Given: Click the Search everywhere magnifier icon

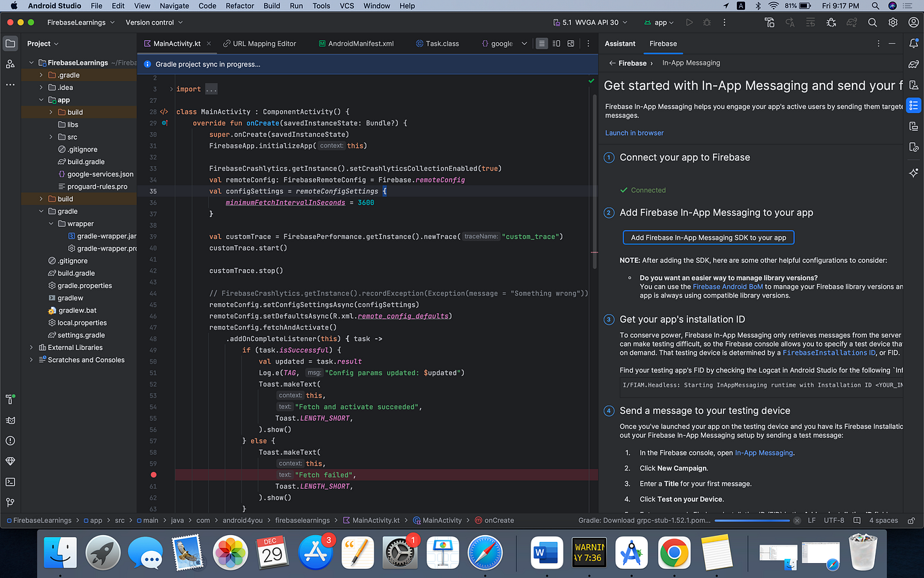Looking at the screenshot, I should pos(872,22).
